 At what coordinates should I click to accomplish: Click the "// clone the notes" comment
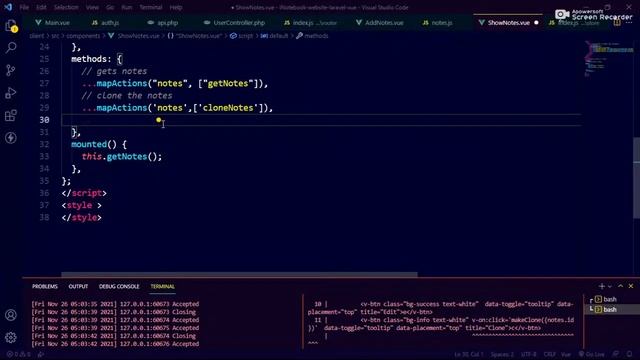(127, 96)
